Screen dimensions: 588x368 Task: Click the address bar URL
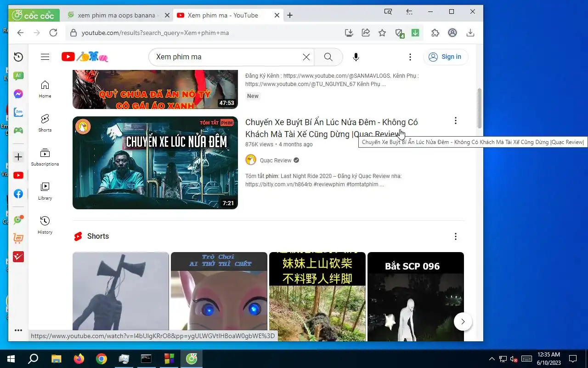pos(155,33)
